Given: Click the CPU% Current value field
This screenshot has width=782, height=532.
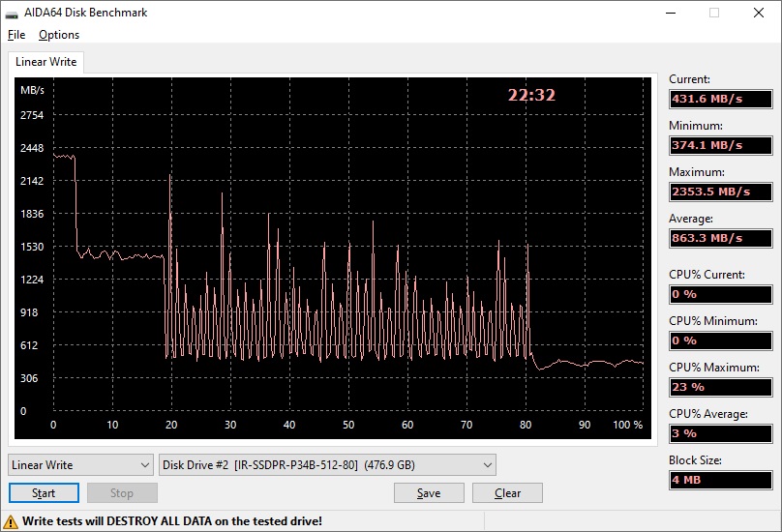Looking at the screenshot, I should click(721, 294).
